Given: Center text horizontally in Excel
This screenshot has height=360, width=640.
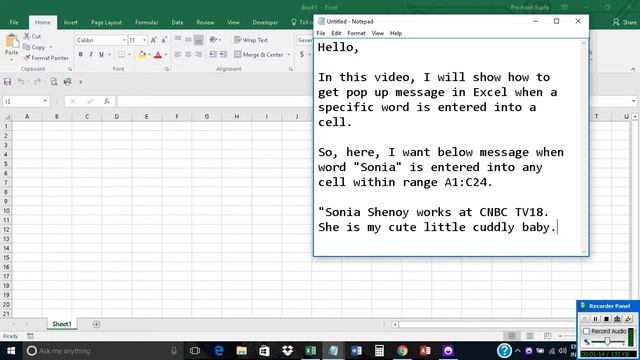Looking at the screenshot, I should (188, 54).
